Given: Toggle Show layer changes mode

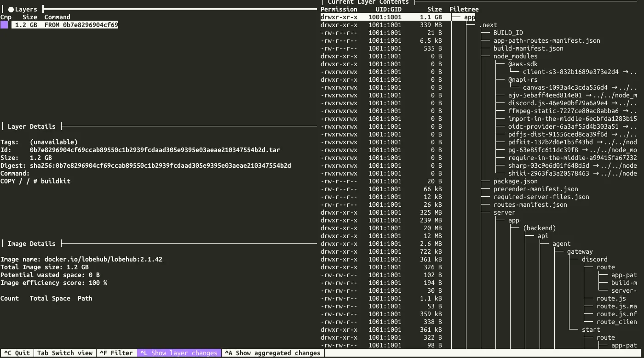Looking at the screenshot, I should (x=179, y=353).
